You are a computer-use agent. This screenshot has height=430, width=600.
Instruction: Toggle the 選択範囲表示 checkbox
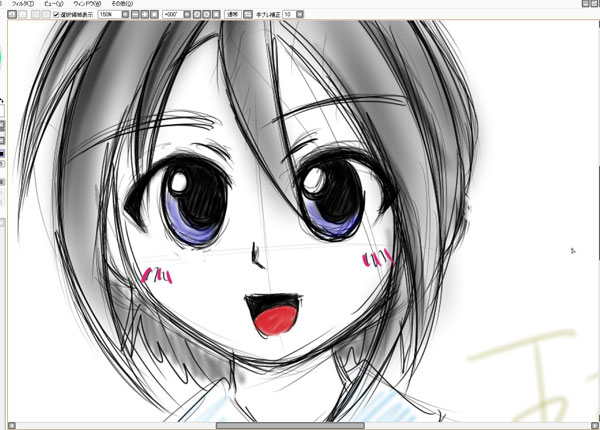[x=56, y=15]
